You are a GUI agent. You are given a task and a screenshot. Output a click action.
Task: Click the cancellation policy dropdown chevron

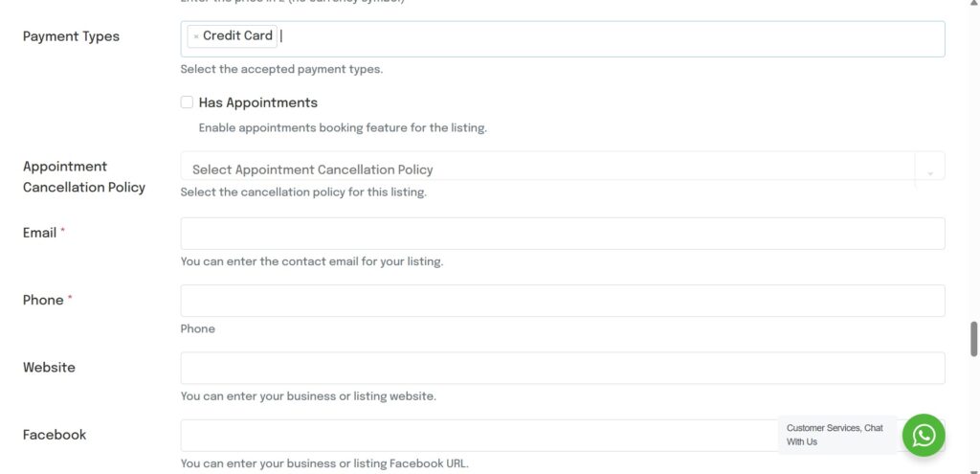pyautogui.click(x=929, y=172)
